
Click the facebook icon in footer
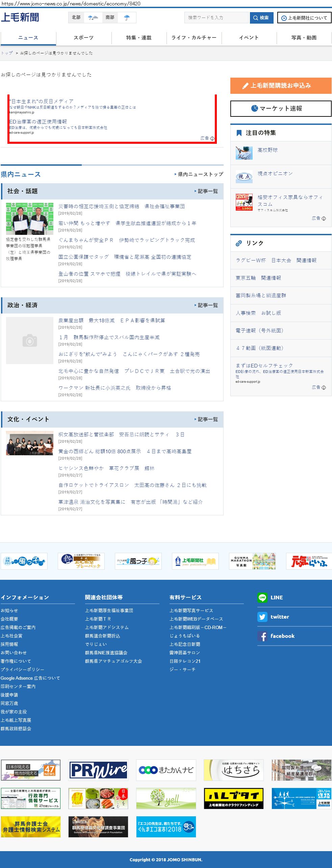262,636
